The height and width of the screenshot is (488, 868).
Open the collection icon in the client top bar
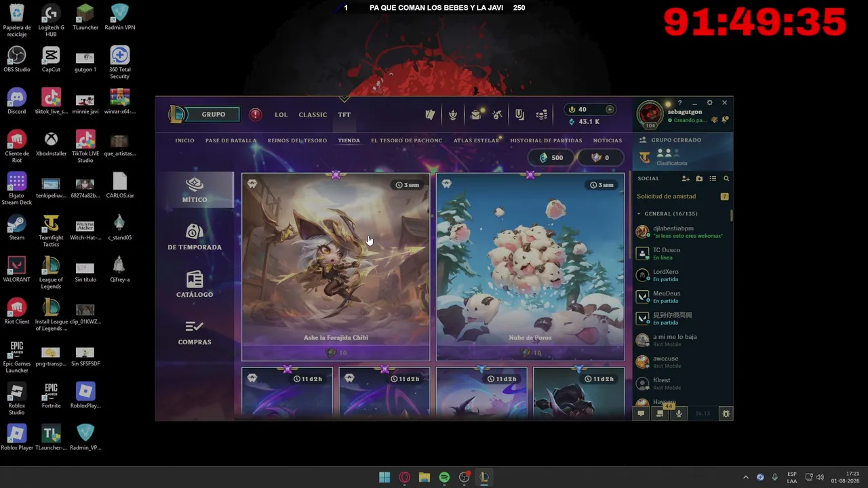pos(430,115)
